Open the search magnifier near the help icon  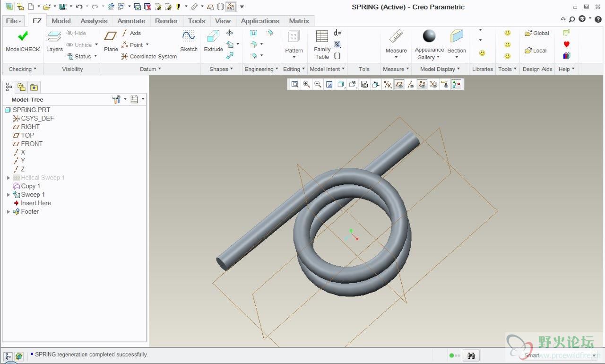pos(572,19)
